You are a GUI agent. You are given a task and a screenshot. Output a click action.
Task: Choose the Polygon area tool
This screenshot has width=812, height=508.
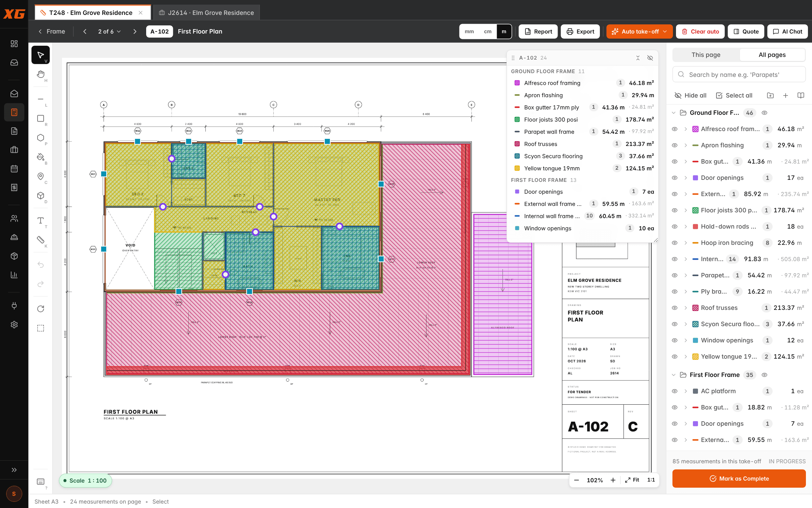[41, 137]
